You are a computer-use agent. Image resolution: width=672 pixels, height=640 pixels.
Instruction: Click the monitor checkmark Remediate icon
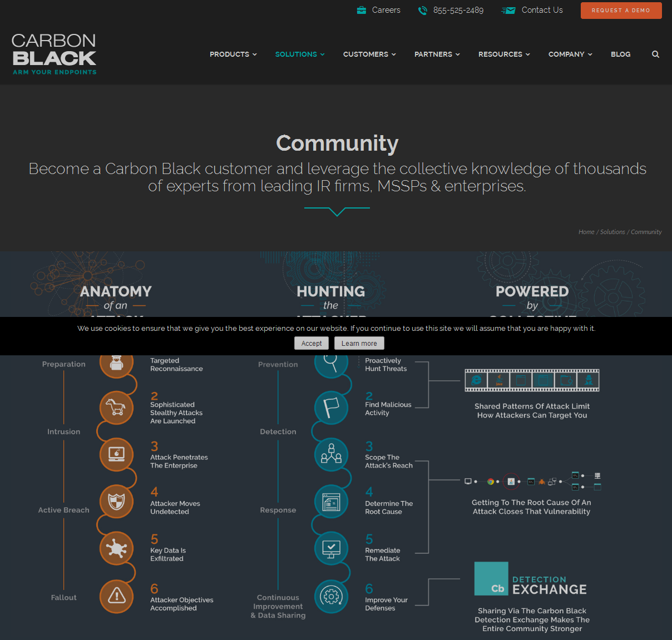[331, 548]
